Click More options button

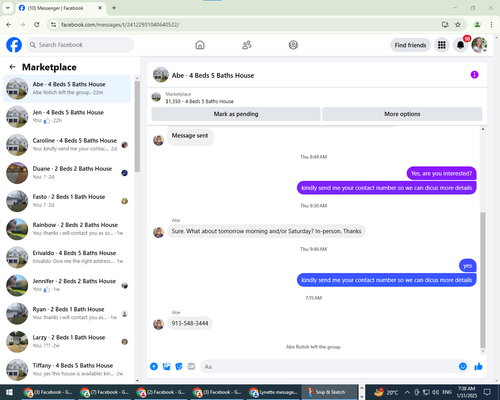(x=402, y=114)
